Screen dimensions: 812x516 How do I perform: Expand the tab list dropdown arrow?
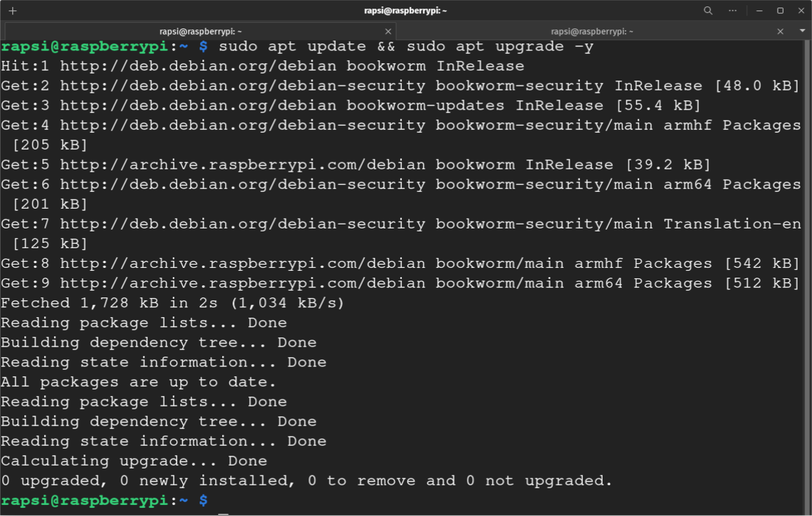point(802,31)
